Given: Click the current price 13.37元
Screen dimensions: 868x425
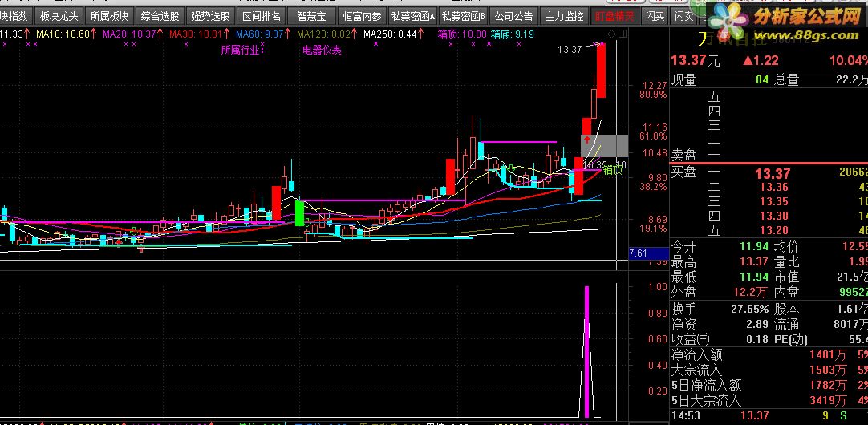Looking at the screenshot, I should (x=696, y=60).
